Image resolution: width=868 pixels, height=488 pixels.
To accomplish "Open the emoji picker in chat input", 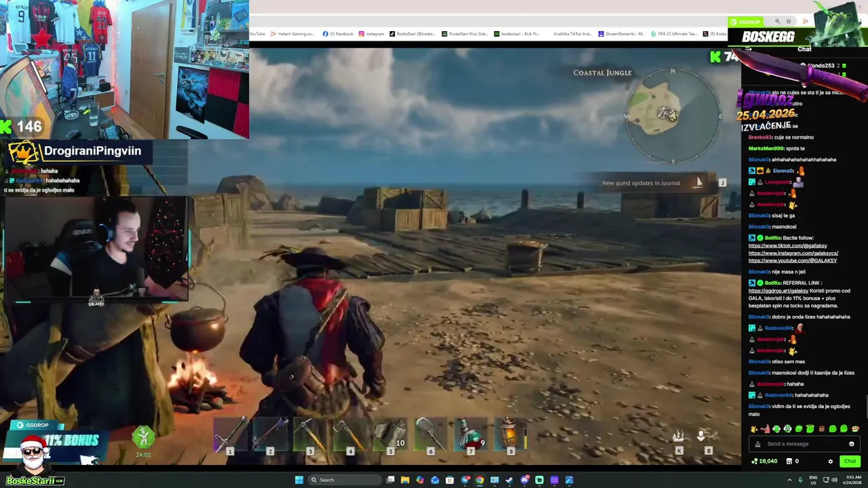I will 852,444.
